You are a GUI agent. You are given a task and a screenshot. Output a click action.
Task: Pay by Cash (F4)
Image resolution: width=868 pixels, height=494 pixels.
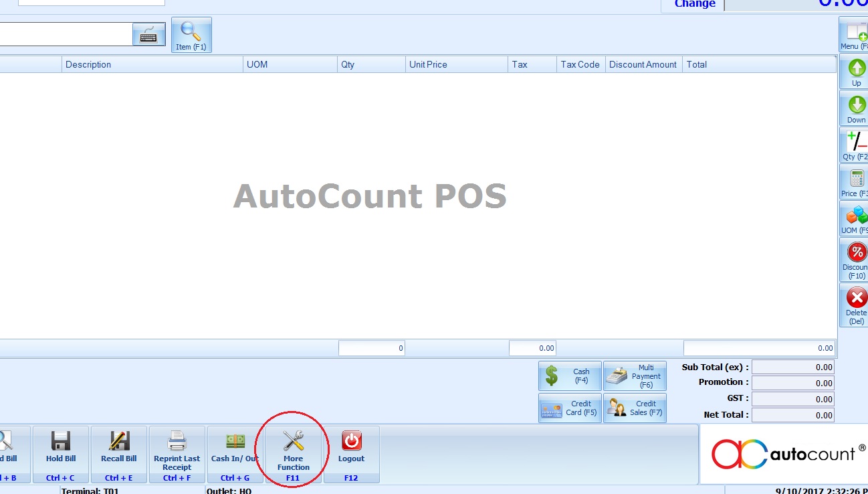569,376
